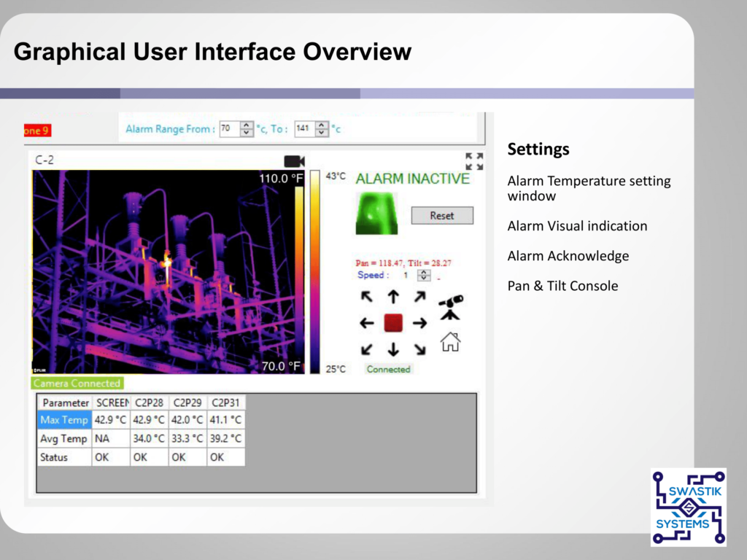Stop camera movement with red square button
The image size is (747, 560).
click(x=393, y=323)
